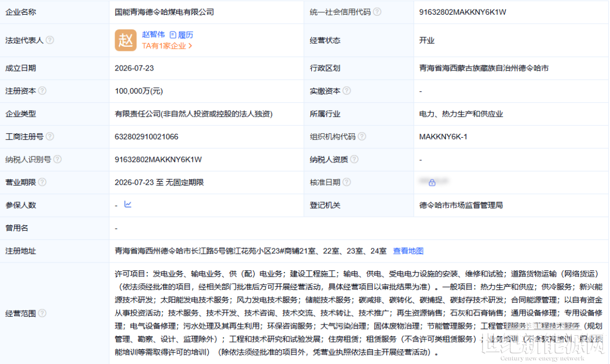This screenshot has height=364, width=610.
Task: Click the help icon next to 经营范围
Action: [x=42, y=313]
